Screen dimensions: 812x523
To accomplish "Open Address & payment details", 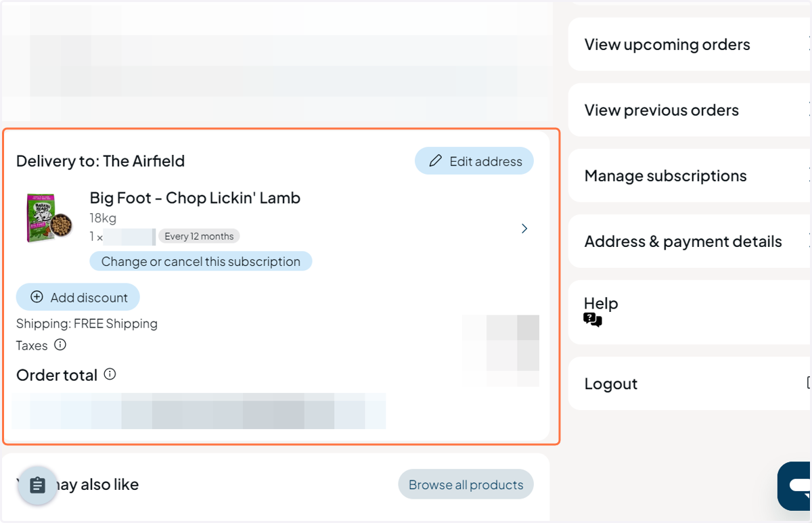I will click(690, 242).
